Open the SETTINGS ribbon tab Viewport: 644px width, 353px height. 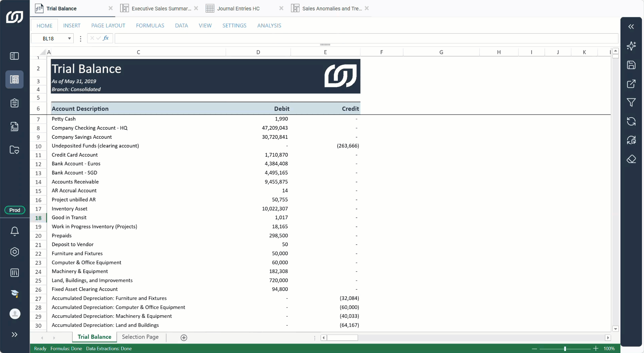tap(234, 26)
